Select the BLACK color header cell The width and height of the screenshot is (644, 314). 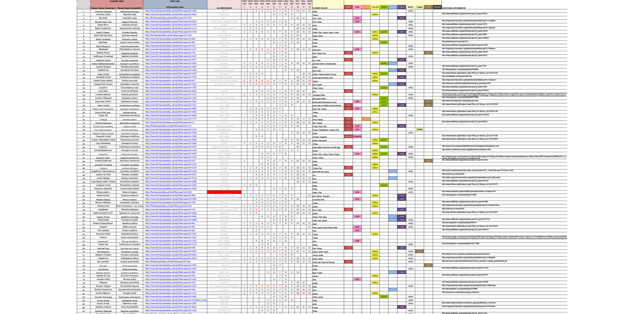click(437, 7)
